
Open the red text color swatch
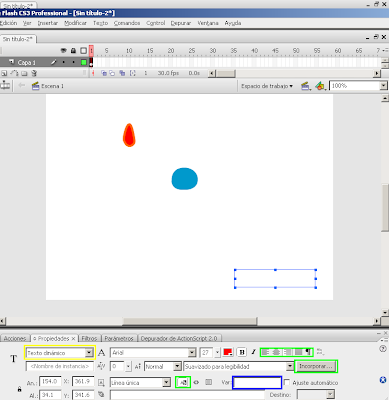pyautogui.click(x=228, y=352)
